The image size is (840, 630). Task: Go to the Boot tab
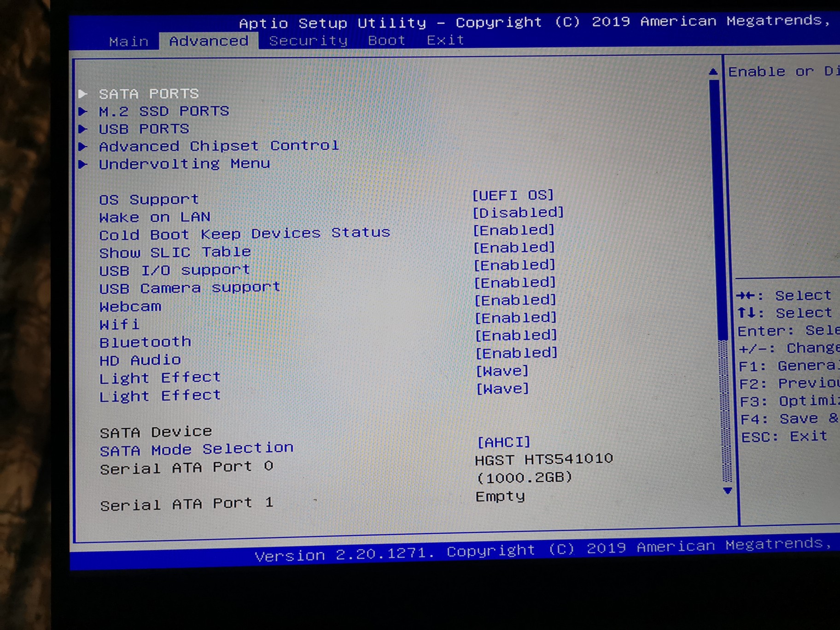[x=386, y=41]
